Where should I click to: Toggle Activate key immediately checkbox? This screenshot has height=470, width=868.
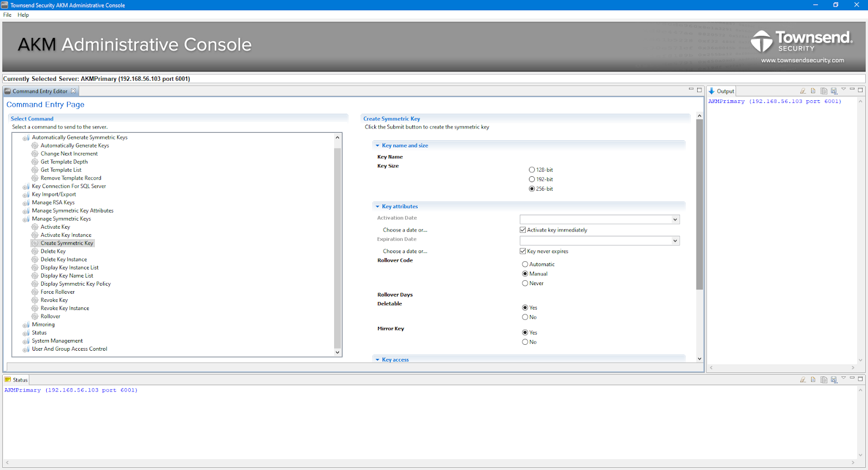[x=523, y=230]
